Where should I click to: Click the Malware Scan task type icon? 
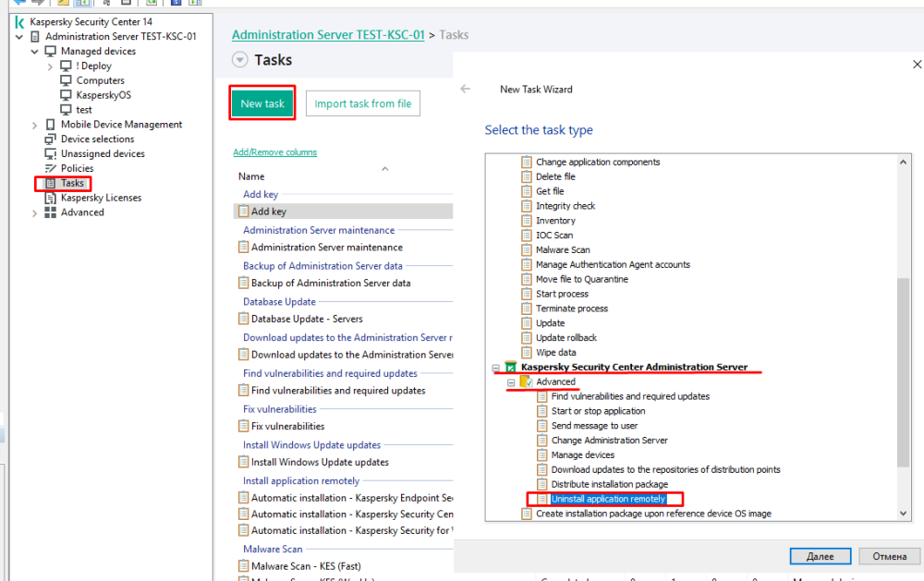pos(527,249)
